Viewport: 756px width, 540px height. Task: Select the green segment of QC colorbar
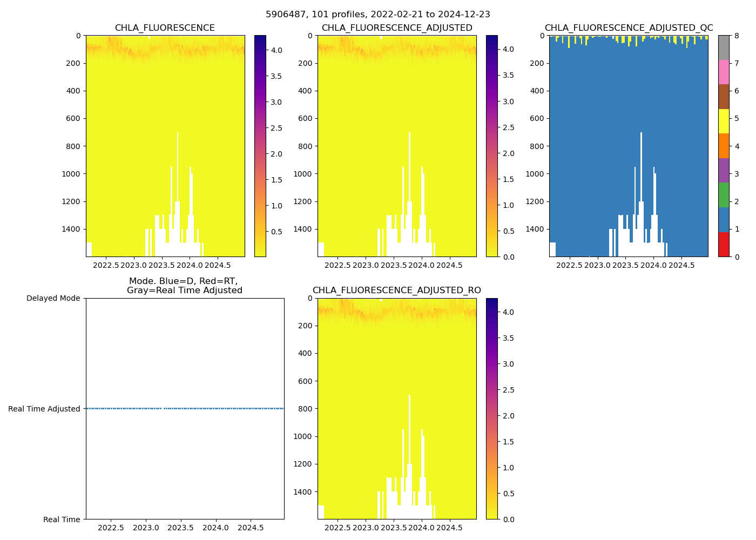[724, 195]
